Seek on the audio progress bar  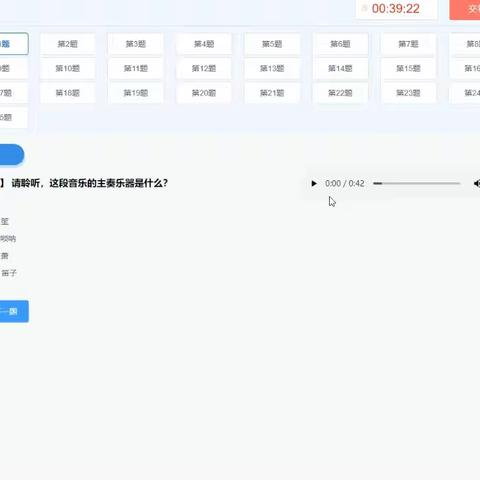pyautogui.click(x=416, y=183)
